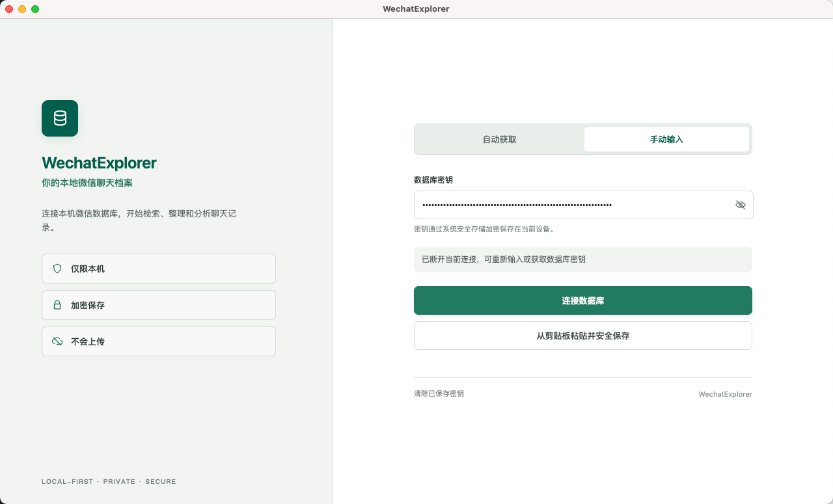Click the 加密保存 feature card
Viewport: 833px width, 504px height.
pyautogui.click(x=159, y=305)
